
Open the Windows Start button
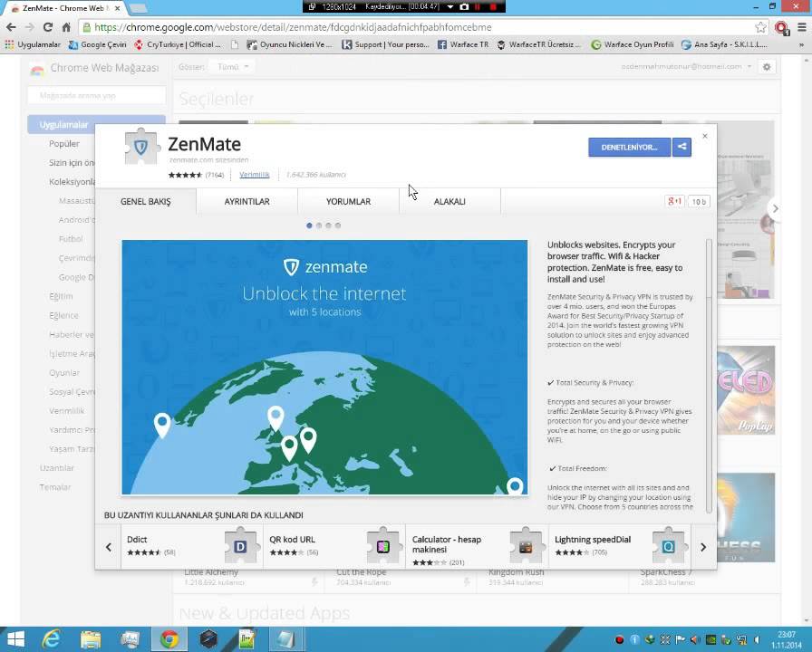15,639
